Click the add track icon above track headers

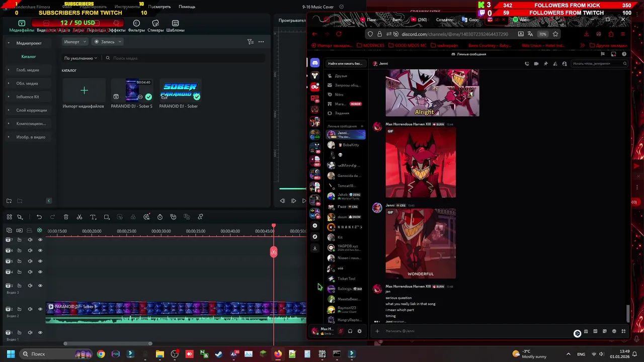click(x=9, y=231)
